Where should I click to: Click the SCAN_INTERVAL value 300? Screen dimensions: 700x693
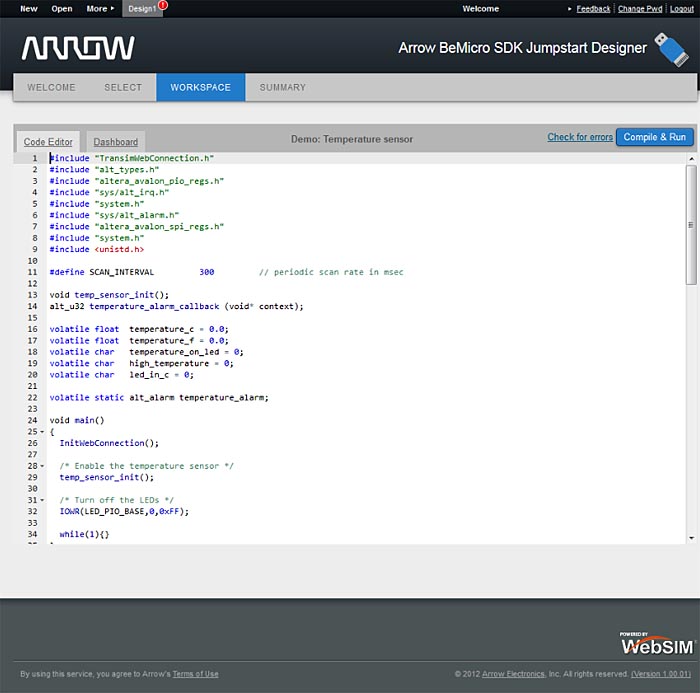tap(207, 272)
